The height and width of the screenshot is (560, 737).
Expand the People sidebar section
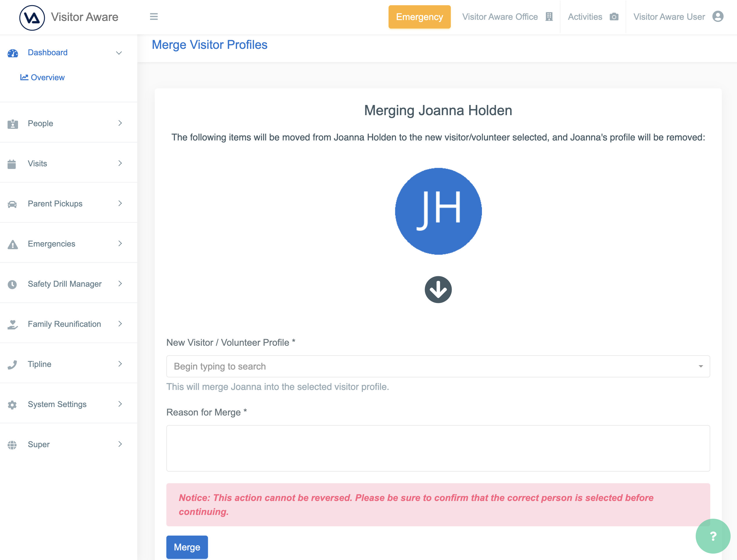coord(40,123)
